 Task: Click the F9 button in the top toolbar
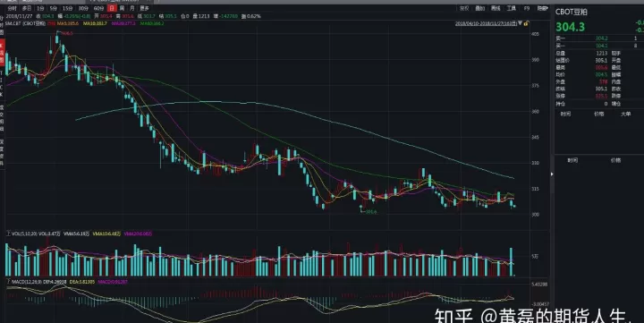(x=527, y=8)
